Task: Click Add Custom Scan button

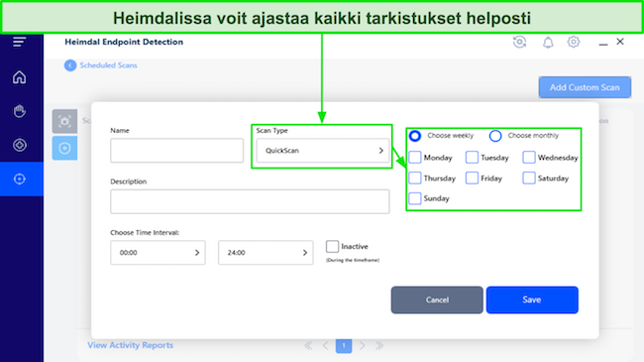Action: click(585, 87)
